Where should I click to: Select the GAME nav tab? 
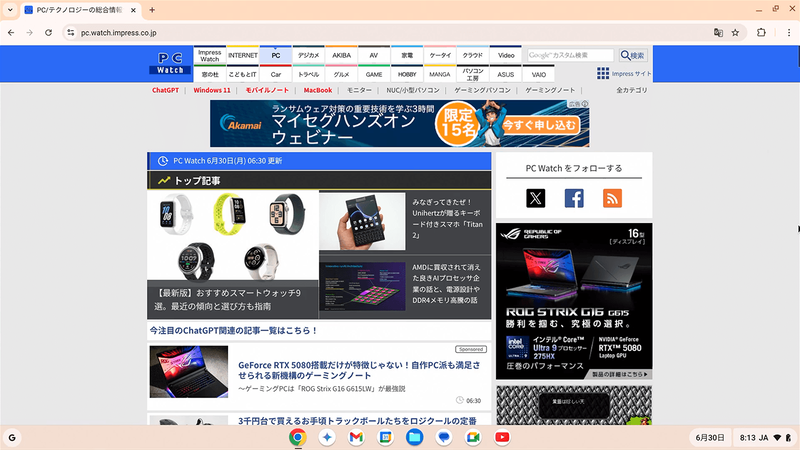(x=374, y=74)
